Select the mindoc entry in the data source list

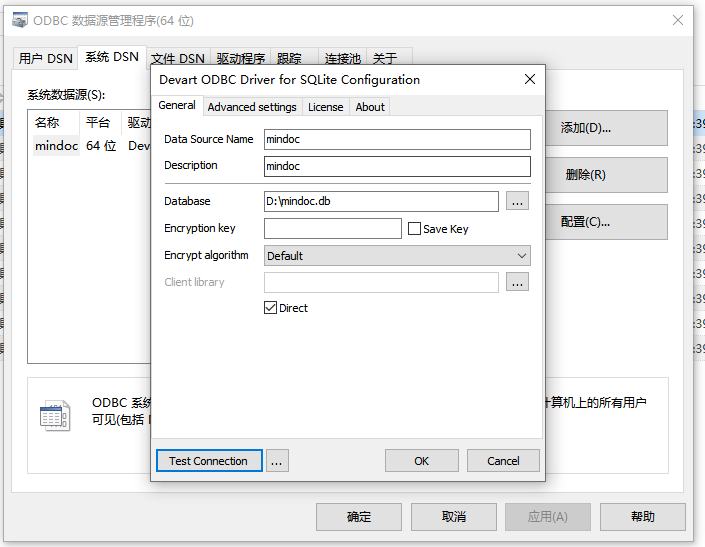tap(56, 146)
